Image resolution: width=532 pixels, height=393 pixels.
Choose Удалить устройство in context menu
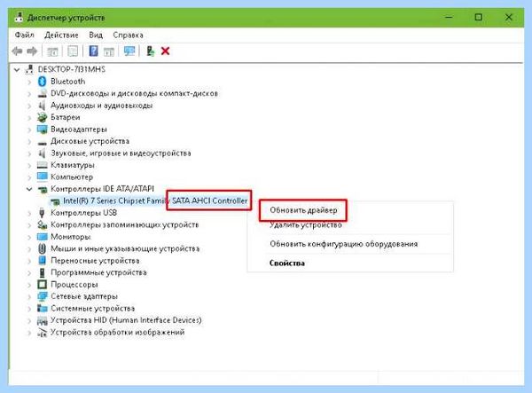click(x=306, y=224)
